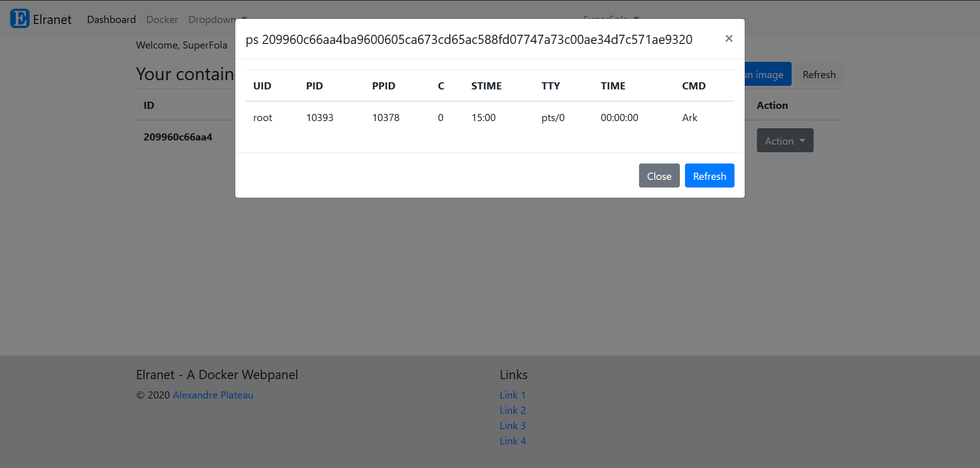
Task: Click container ID 209960c66aa4 in table
Action: point(178,137)
